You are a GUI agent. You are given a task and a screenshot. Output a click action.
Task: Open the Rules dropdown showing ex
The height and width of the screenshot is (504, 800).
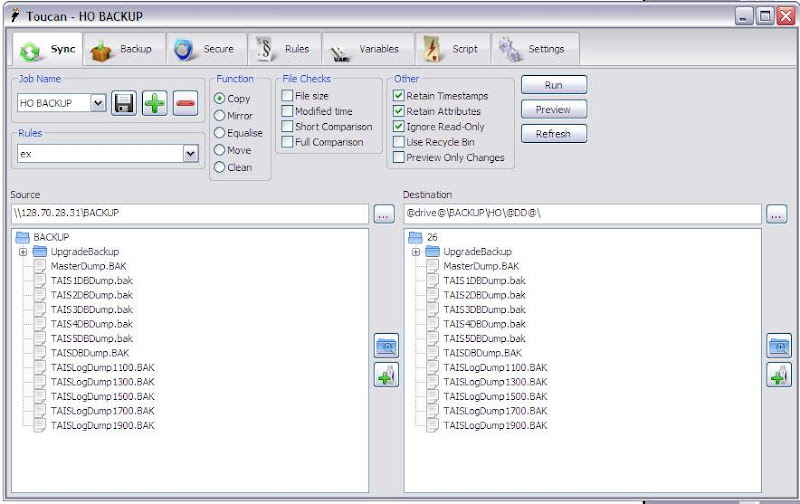tap(190, 154)
